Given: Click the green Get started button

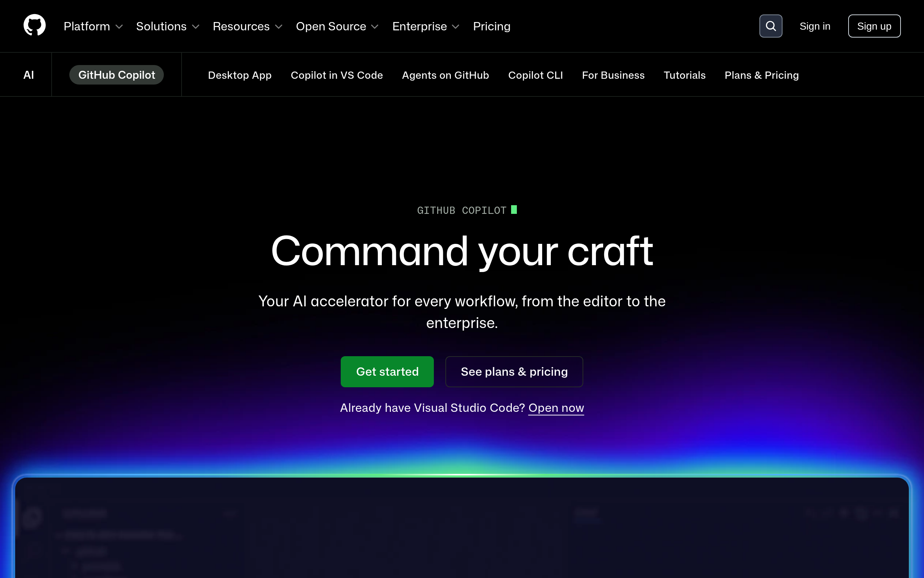Looking at the screenshot, I should pyautogui.click(x=387, y=372).
